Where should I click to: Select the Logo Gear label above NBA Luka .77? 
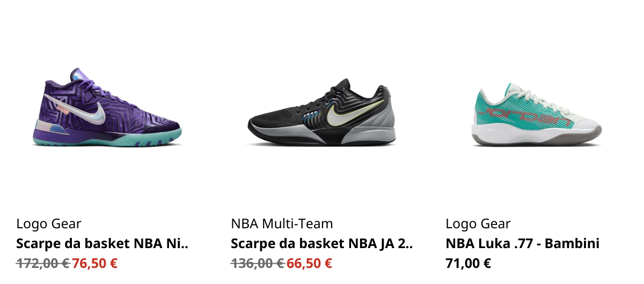[478, 224]
